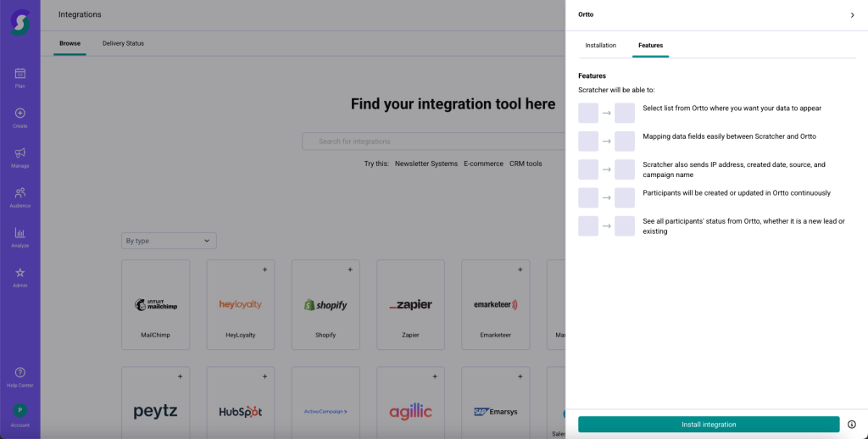The height and width of the screenshot is (439, 868).
Task: Switch to the Installation tab
Action: pos(600,45)
